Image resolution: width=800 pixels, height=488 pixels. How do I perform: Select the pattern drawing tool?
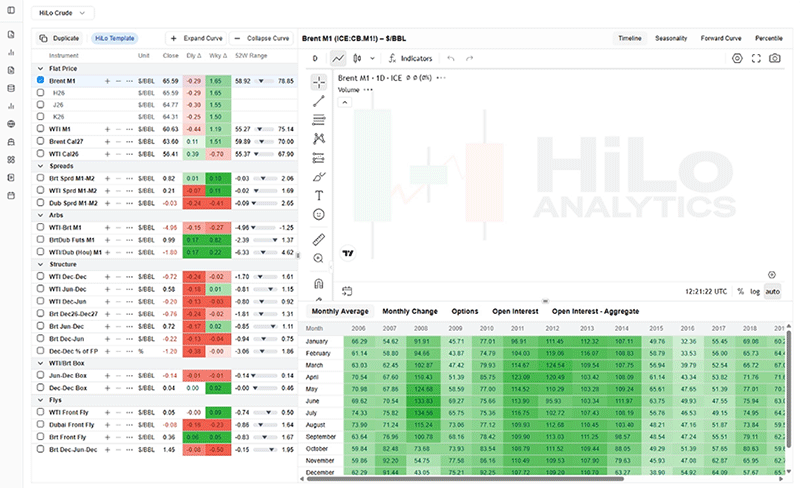pos(319,139)
